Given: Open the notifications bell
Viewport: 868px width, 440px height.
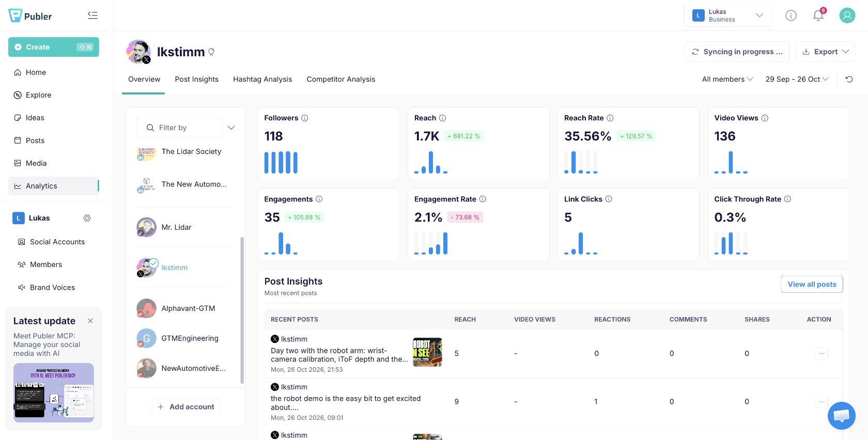Looking at the screenshot, I should 818,15.
